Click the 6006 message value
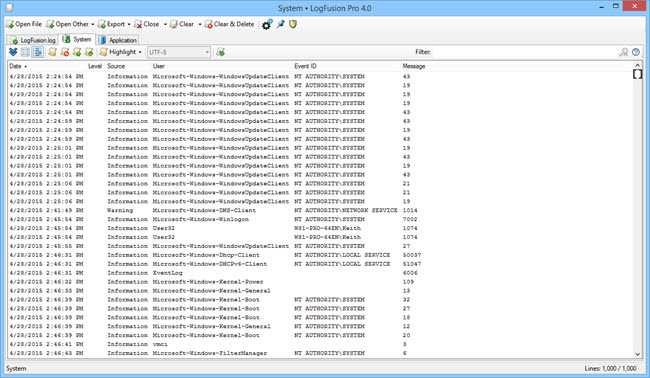Viewport: 650px width, 378px height. (x=410, y=273)
